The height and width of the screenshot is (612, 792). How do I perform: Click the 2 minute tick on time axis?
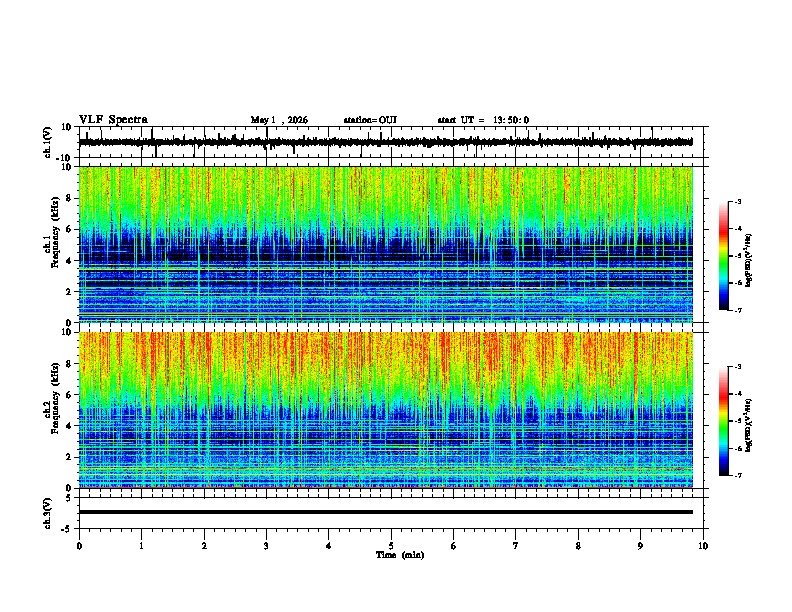(204, 546)
